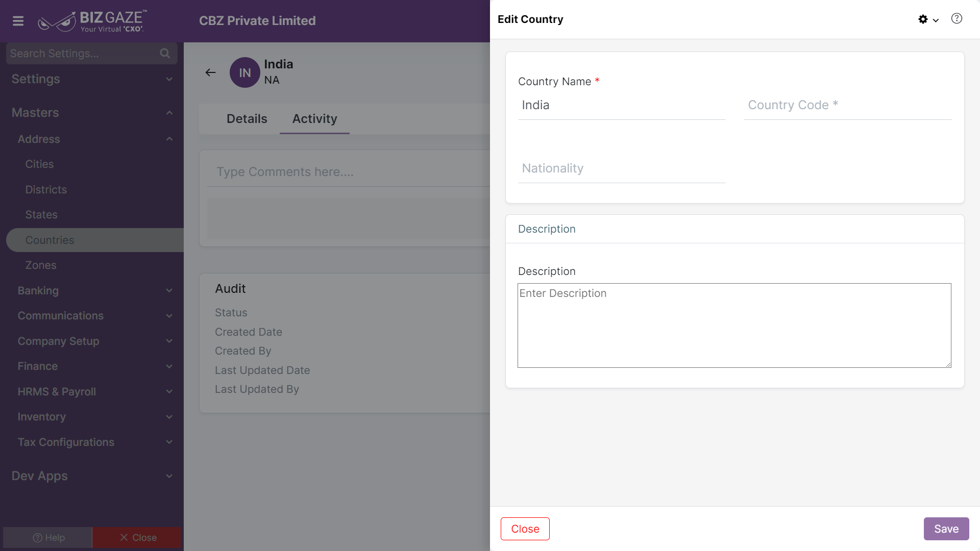The image size is (980, 551).
Task: Click the red Close button in Edit Country
Action: (525, 529)
